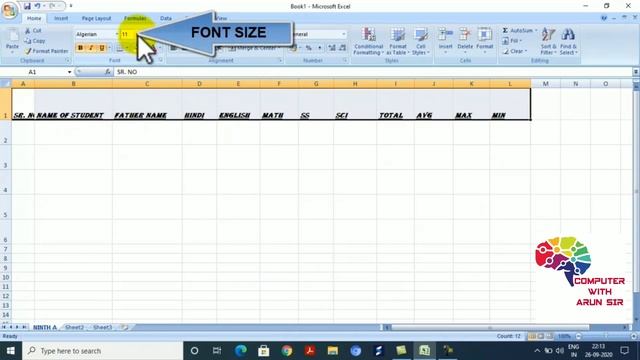Open Windows Start menu

[11, 351]
